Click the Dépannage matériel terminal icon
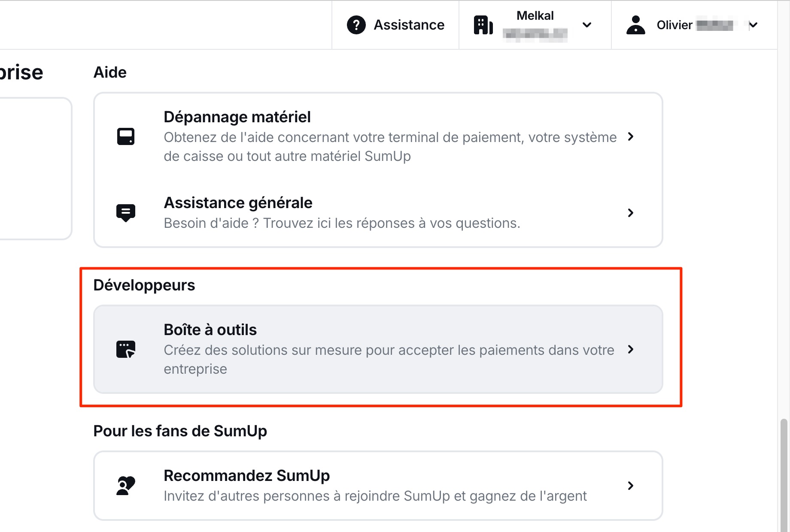Screen dimensions: 790x532 click(126, 136)
